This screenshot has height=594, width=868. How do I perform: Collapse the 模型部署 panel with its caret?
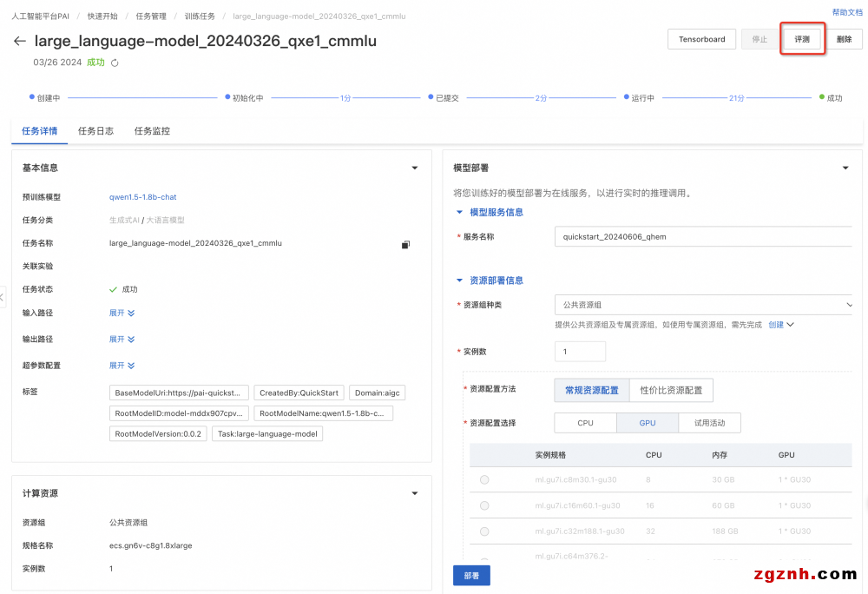[x=845, y=168]
